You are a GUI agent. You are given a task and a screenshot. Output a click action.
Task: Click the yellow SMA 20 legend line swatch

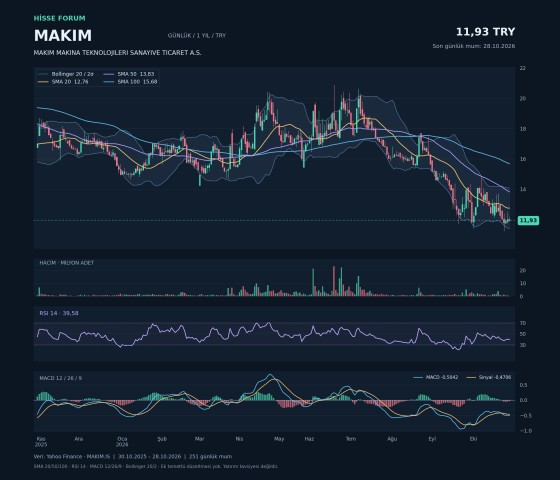point(43,82)
